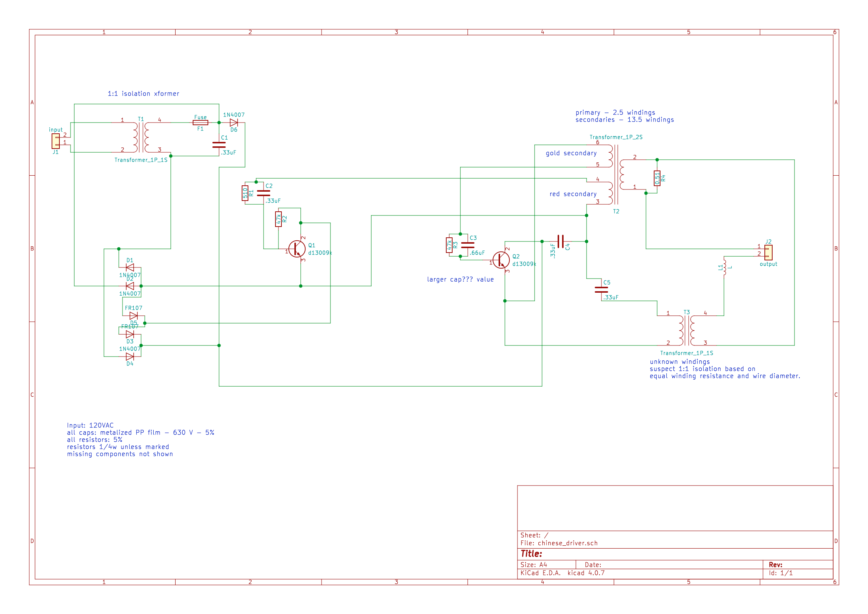Click the T1 isolation transformer symbol
Image resolution: width=868 pixels, height=614 pixels.
pos(141,137)
